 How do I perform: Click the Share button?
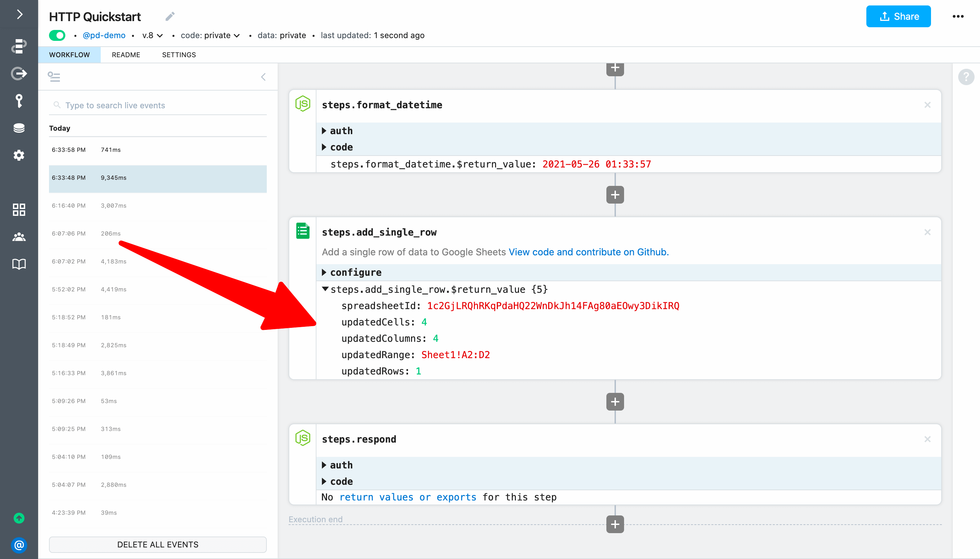(898, 16)
